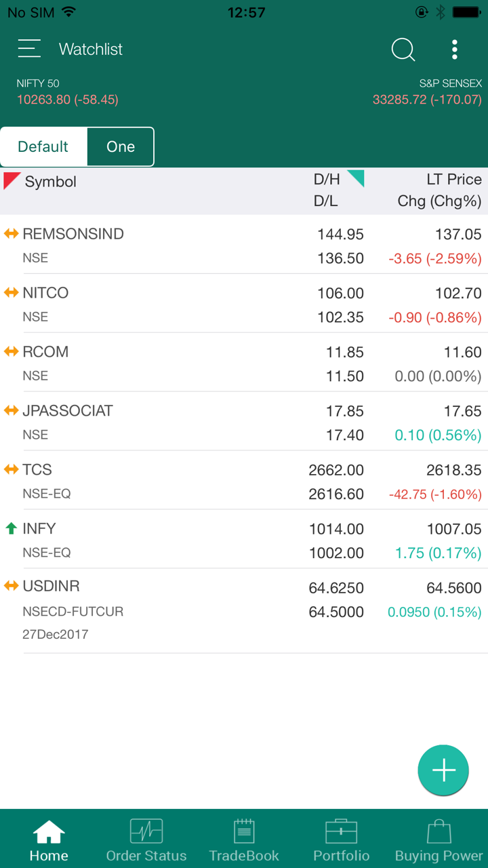Open the TradeBook icon
This screenshot has width=488, height=868.
pyautogui.click(x=244, y=831)
